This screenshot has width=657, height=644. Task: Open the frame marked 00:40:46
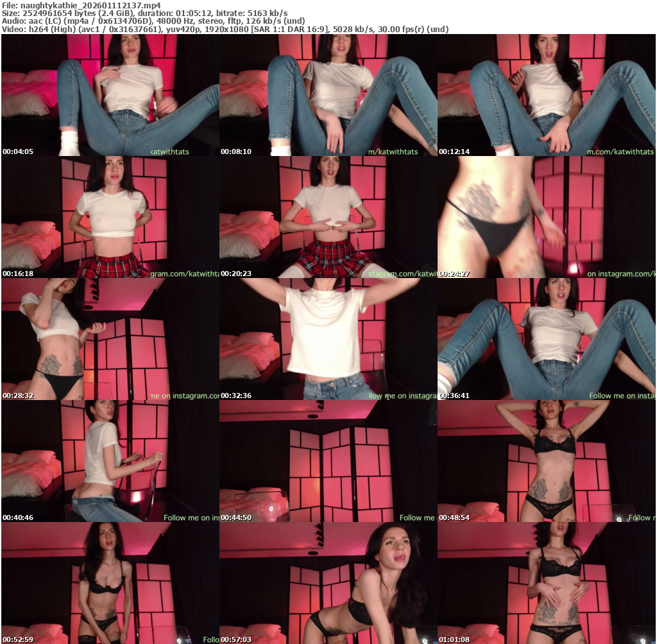tap(110, 461)
